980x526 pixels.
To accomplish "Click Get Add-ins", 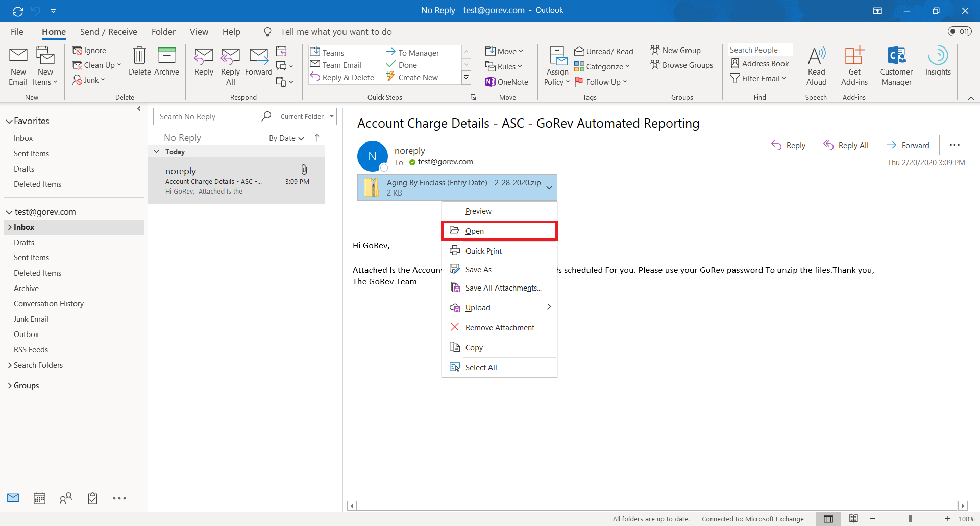I will (854, 66).
